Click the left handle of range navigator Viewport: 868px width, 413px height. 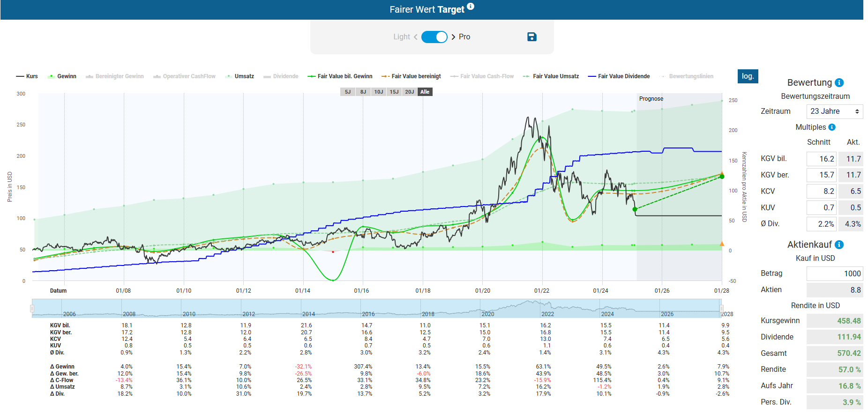(32, 309)
